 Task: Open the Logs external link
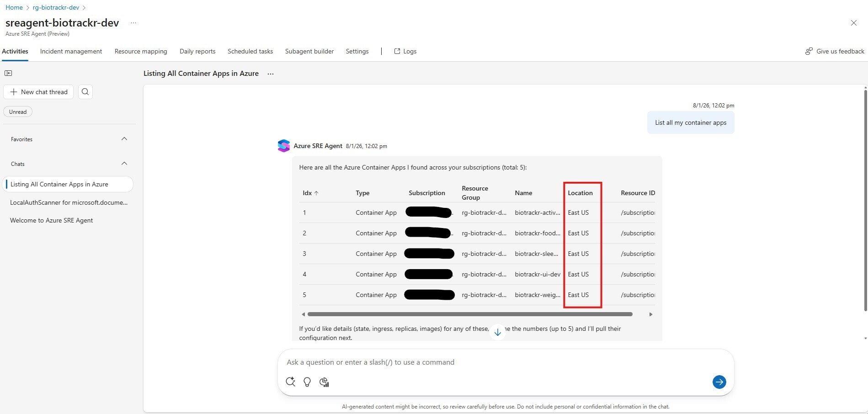pyautogui.click(x=405, y=51)
